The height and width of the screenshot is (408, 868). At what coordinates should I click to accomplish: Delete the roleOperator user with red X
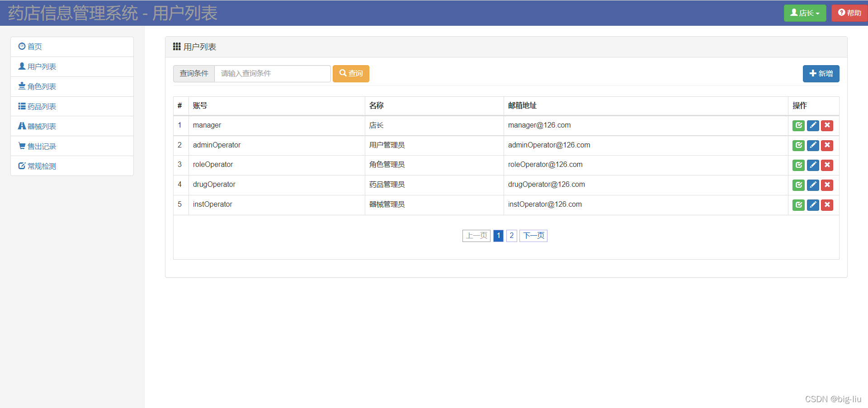(827, 165)
